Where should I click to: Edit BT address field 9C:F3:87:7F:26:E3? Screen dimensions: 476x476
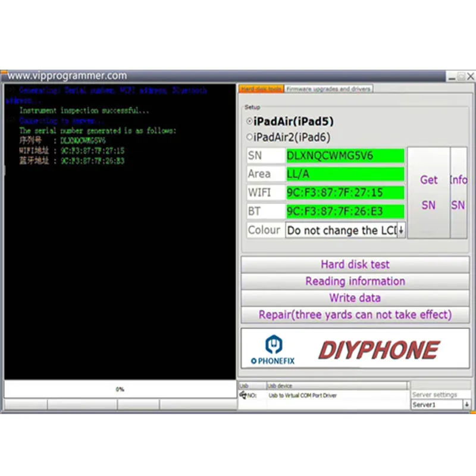[345, 211]
